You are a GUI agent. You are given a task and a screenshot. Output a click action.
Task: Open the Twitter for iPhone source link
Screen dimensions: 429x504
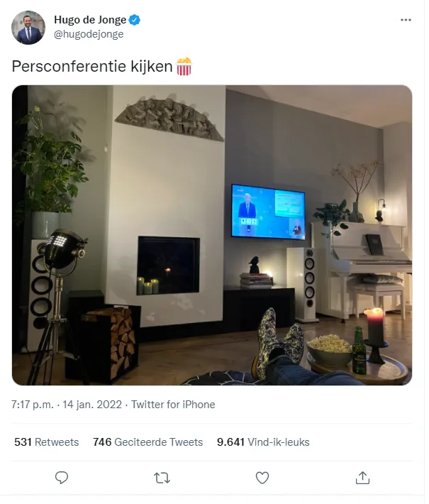pyautogui.click(x=173, y=405)
